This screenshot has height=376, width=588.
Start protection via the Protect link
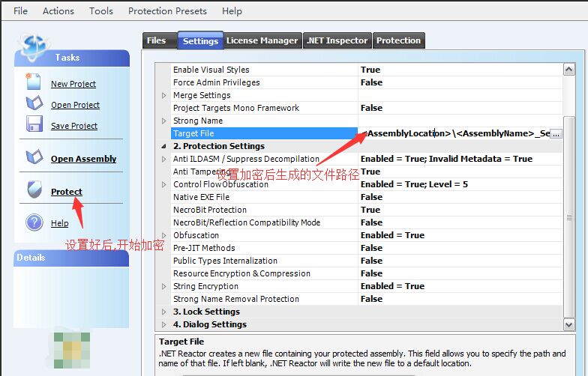[66, 192]
